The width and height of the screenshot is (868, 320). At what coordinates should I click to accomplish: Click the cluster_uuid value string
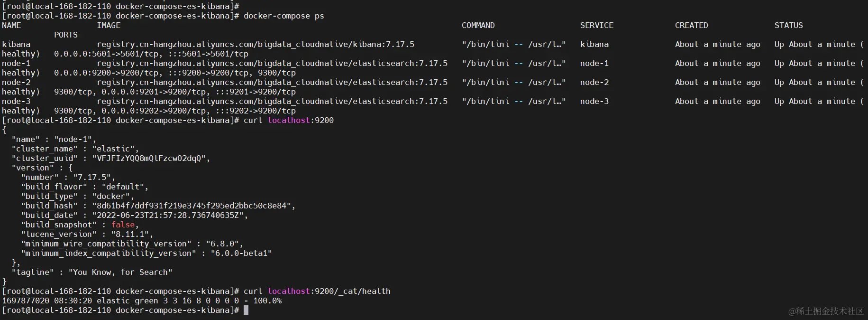(151, 158)
